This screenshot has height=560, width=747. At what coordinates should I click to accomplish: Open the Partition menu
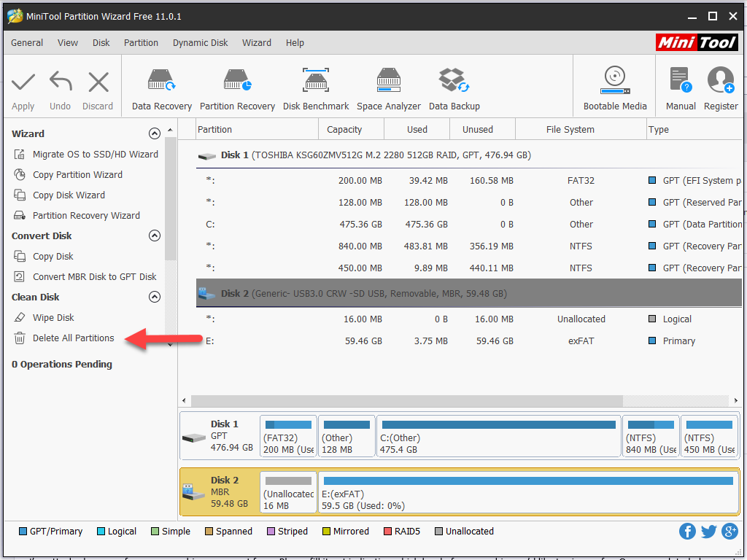tap(141, 42)
